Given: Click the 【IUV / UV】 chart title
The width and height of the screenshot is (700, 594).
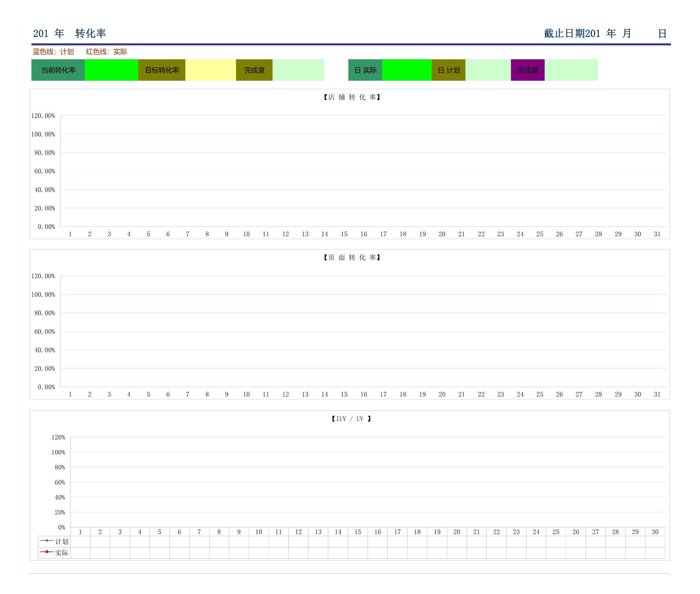Looking at the screenshot, I should [x=351, y=419].
